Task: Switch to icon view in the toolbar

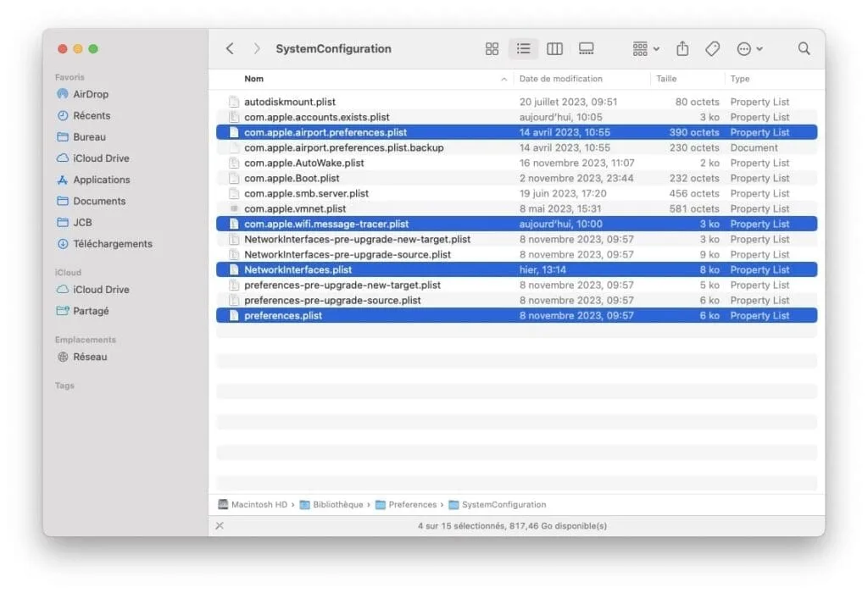Action: pos(492,48)
